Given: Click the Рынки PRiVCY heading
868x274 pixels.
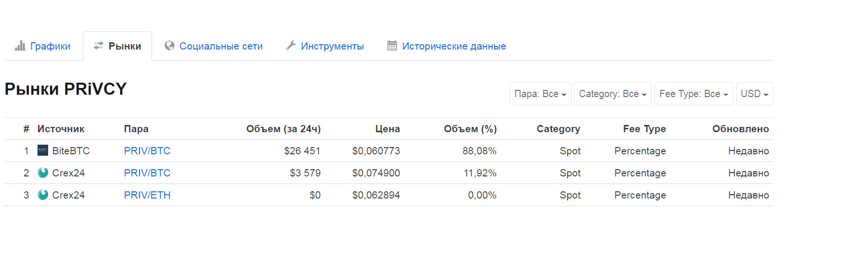Looking at the screenshot, I should (65, 89).
